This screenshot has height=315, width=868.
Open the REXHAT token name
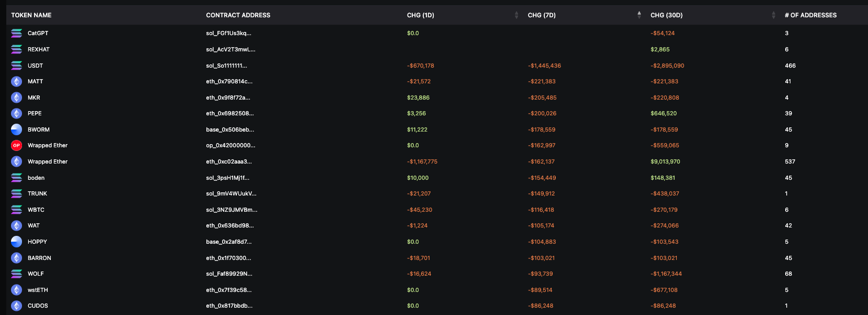tap(39, 49)
